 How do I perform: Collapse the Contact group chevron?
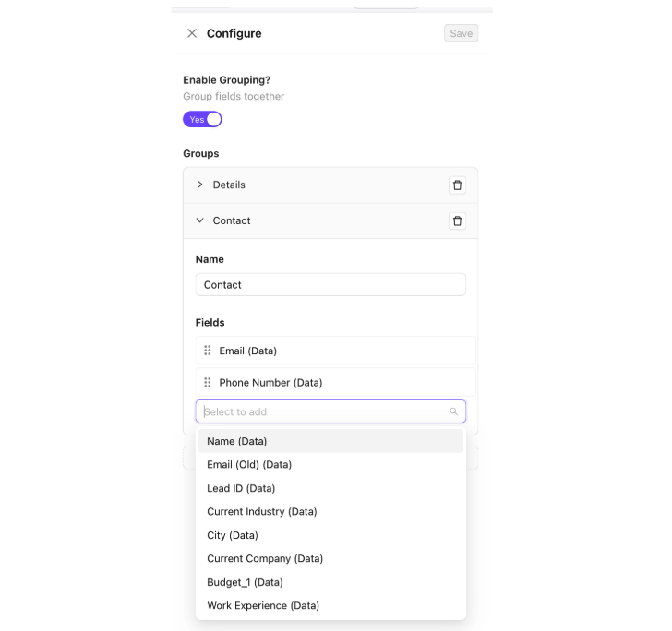point(199,220)
